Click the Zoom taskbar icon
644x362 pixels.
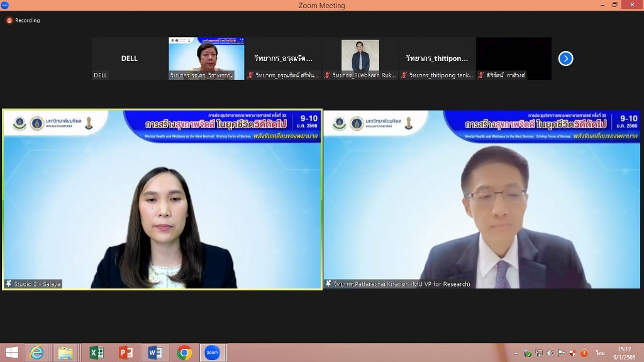point(213,353)
